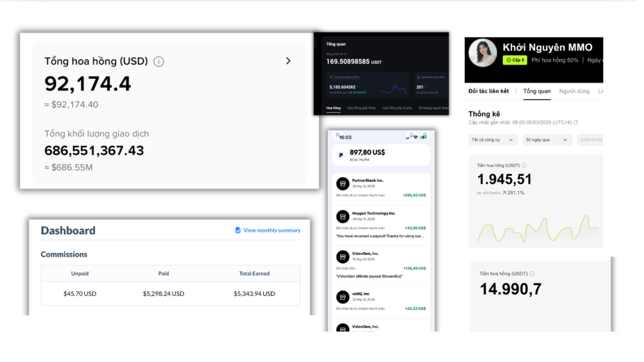Open the 897,80 US$ PayPal balance card
644x362 pixels.
[x=381, y=155]
